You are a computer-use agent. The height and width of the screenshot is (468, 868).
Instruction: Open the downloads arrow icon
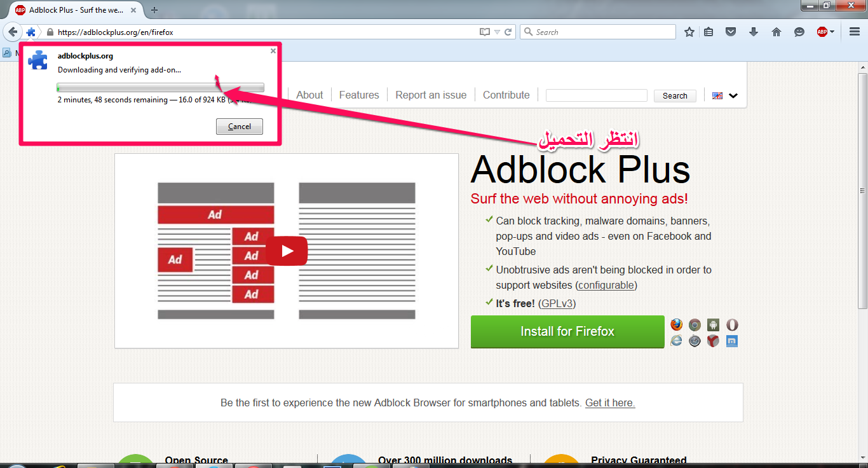click(x=754, y=32)
